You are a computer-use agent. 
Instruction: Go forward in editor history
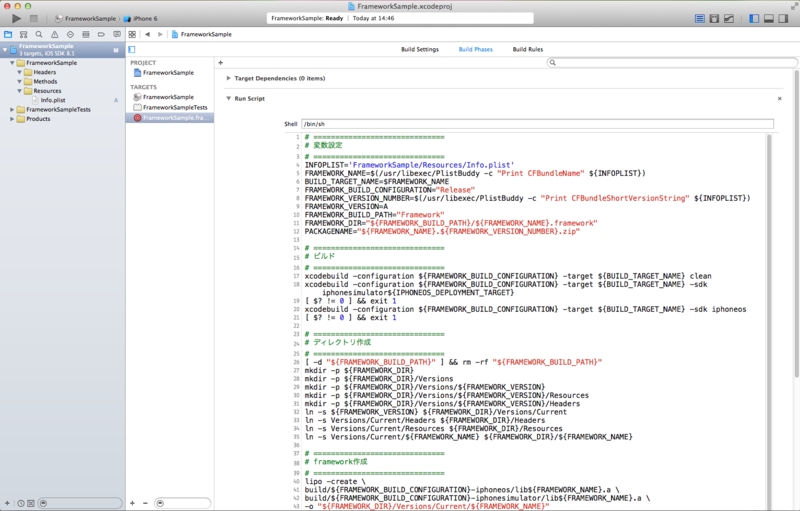[x=160, y=34]
